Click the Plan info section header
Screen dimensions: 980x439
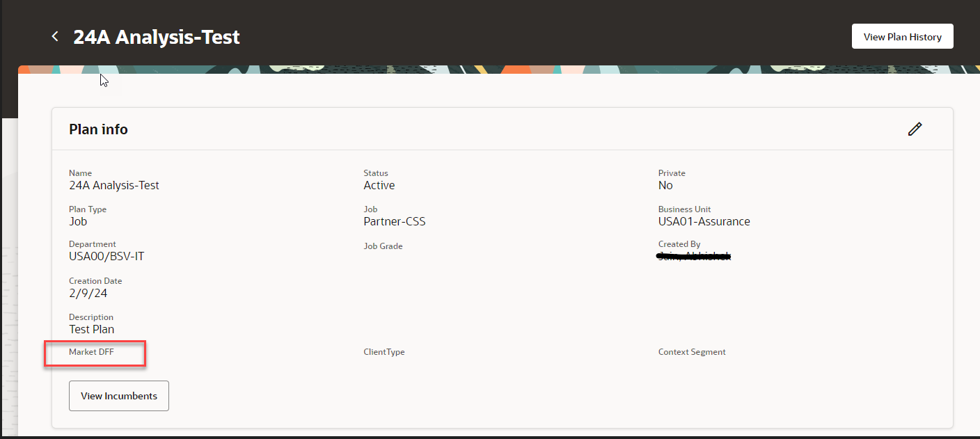[97, 129]
